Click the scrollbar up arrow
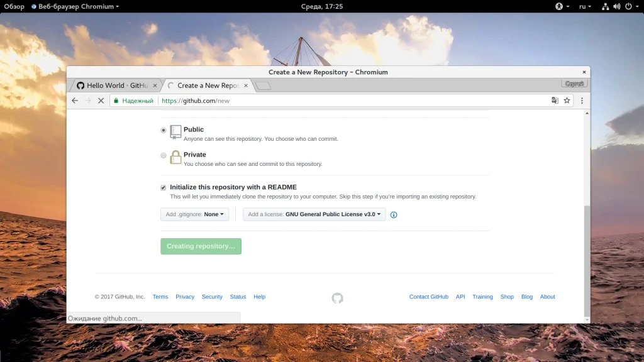Image resolution: width=644 pixels, height=362 pixels. click(587, 113)
